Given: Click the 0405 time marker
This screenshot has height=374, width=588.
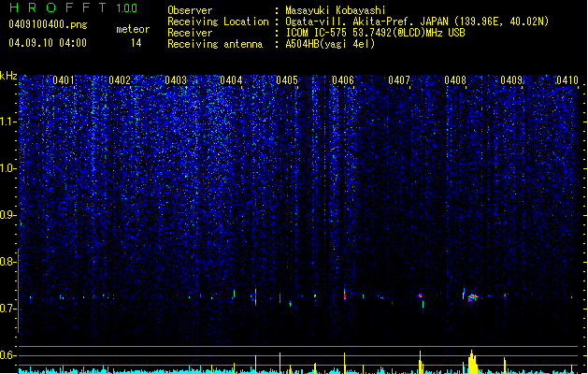Looking at the screenshot, I should click(x=287, y=80).
